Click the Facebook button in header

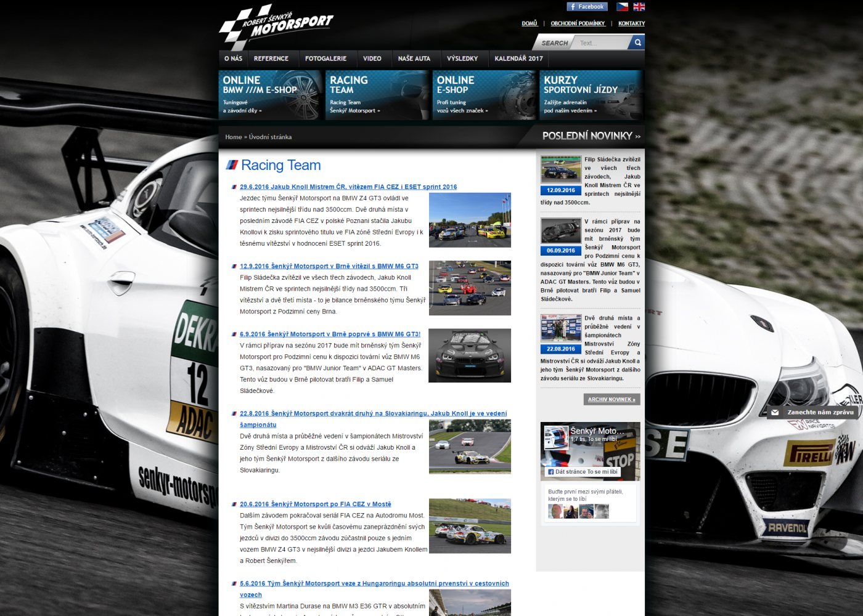pos(587,7)
